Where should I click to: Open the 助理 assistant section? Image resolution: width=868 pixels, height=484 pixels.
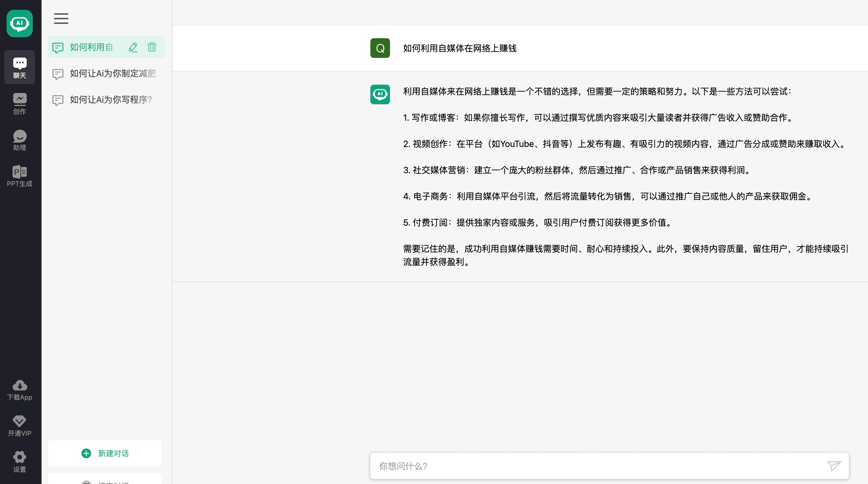point(20,140)
